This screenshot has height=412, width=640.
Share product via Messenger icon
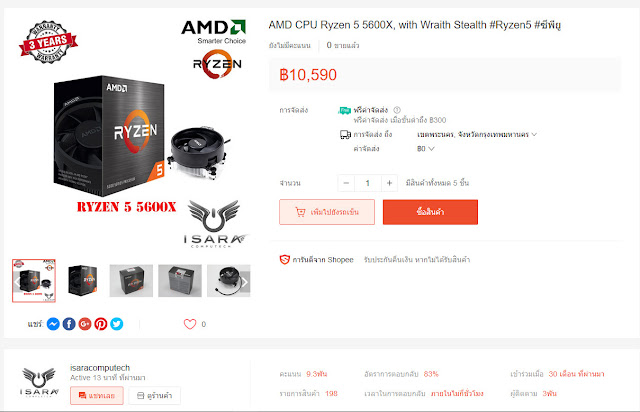(53, 324)
